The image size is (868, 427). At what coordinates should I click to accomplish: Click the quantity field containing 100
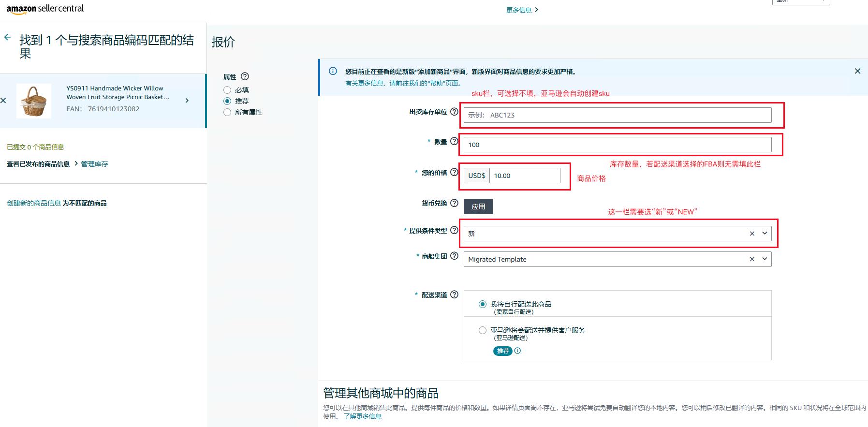click(618, 145)
